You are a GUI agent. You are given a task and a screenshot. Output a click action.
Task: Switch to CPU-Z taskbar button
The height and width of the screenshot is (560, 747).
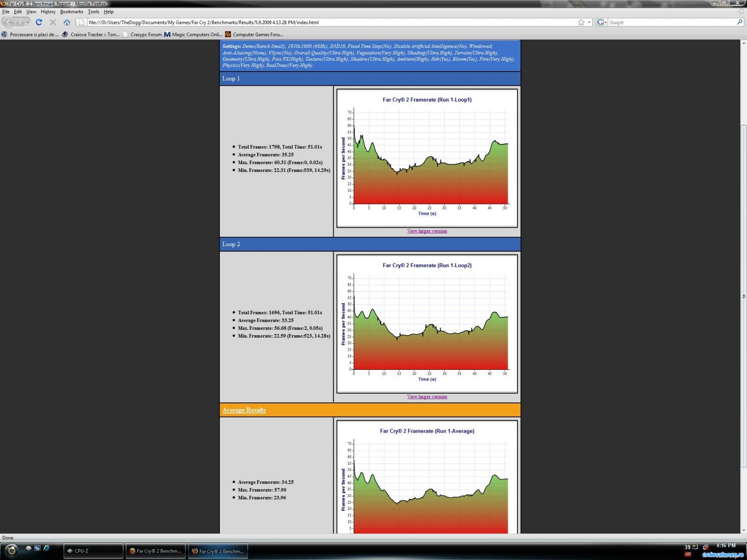[93, 551]
